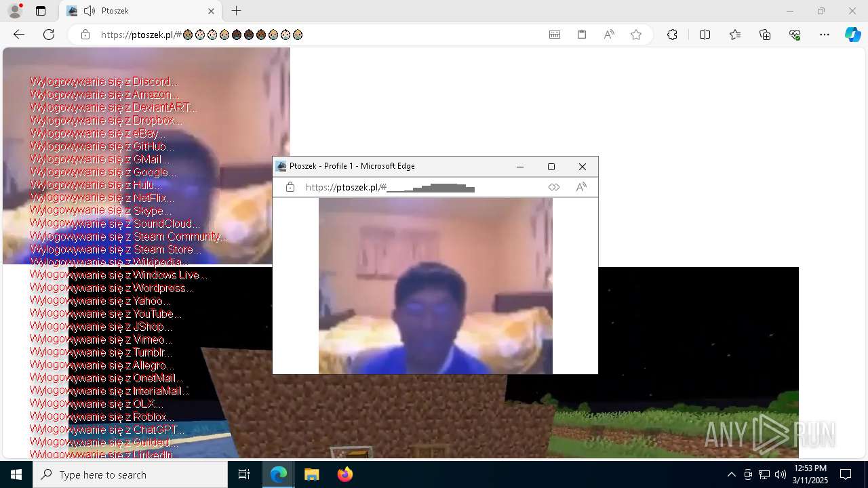This screenshot has height=488, width=868.
Task: Close the Ptoszek tab
Action: point(211,11)
